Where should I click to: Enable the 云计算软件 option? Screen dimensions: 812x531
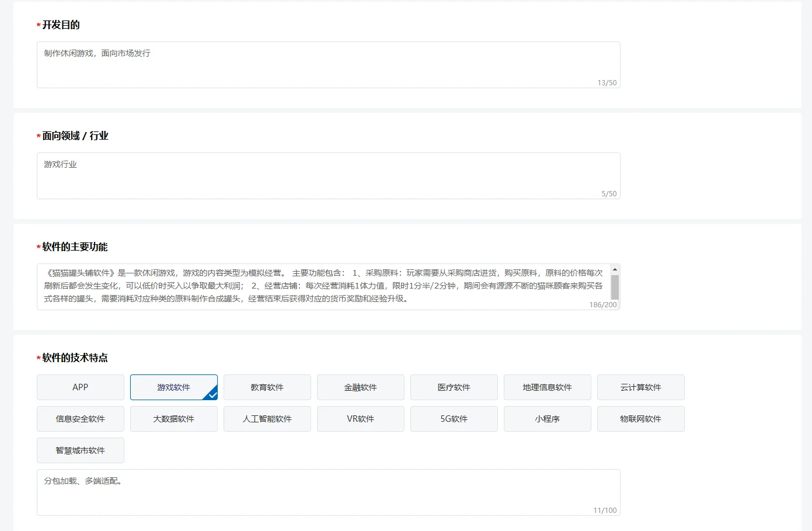pyautogui.click(x=640, y=387)
